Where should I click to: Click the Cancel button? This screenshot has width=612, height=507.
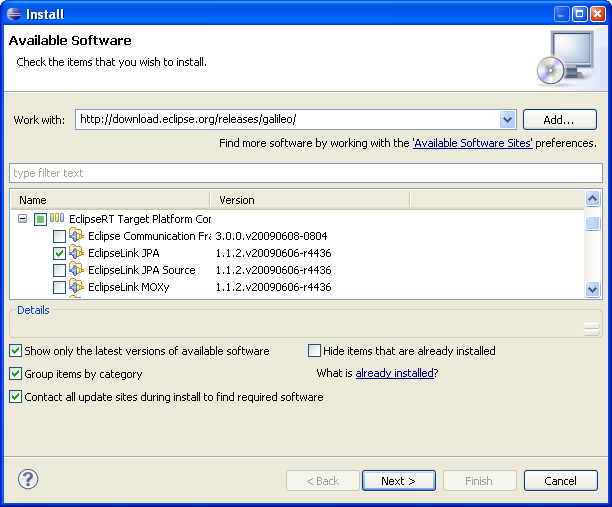click(560, 480)
